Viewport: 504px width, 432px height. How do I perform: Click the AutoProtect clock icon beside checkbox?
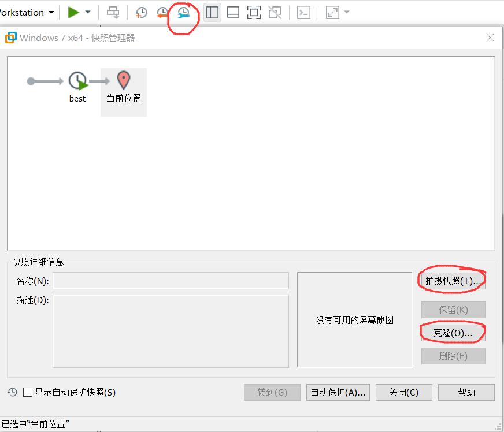[13, 392]
